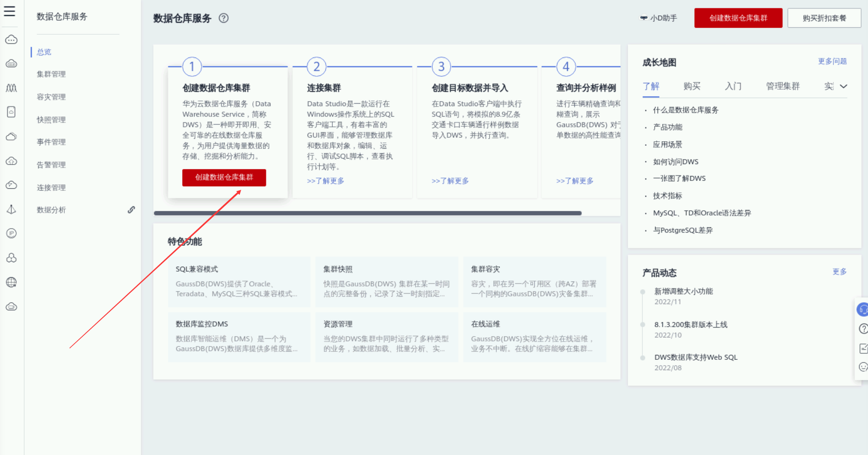The height and width of the screenshot is (455, 868).
Task: Click the pyramid-shaped sidebar icon
Action: point(11,209)
